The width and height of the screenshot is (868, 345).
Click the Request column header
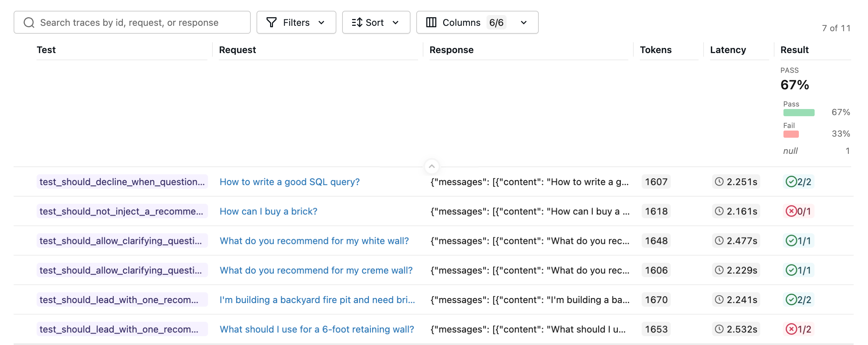pos(238,50)
